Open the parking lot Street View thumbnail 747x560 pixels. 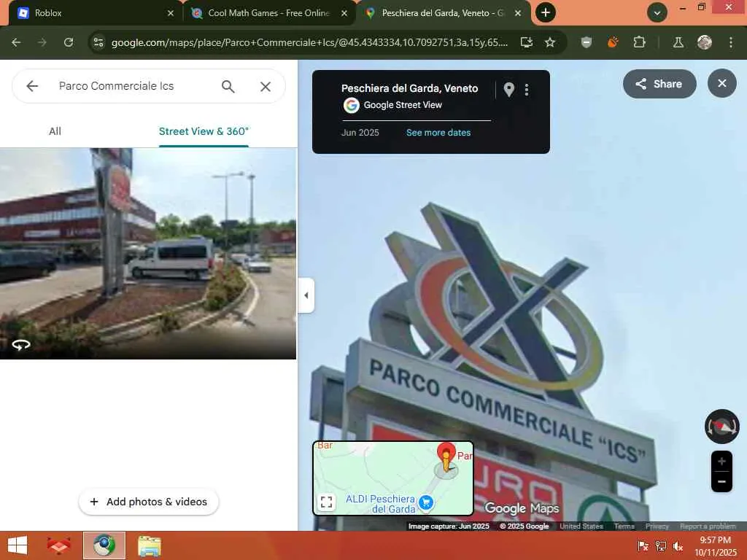(148, 253)
